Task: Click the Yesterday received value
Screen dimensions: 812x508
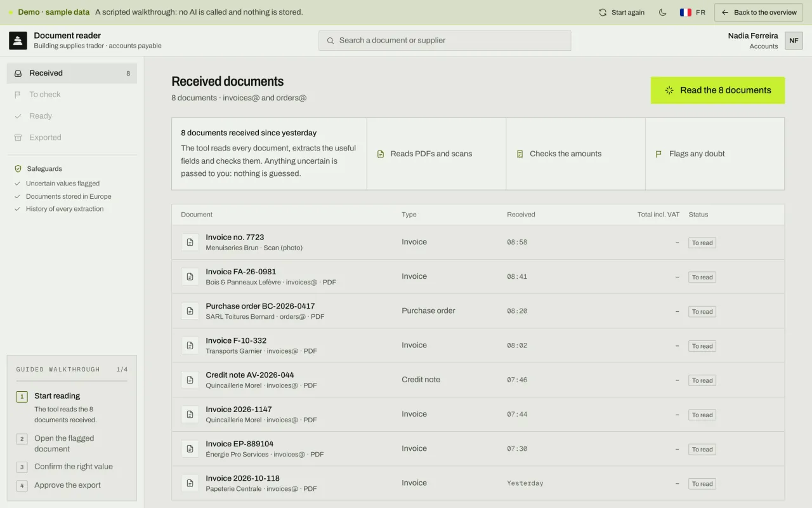Action: coord(525,483)
